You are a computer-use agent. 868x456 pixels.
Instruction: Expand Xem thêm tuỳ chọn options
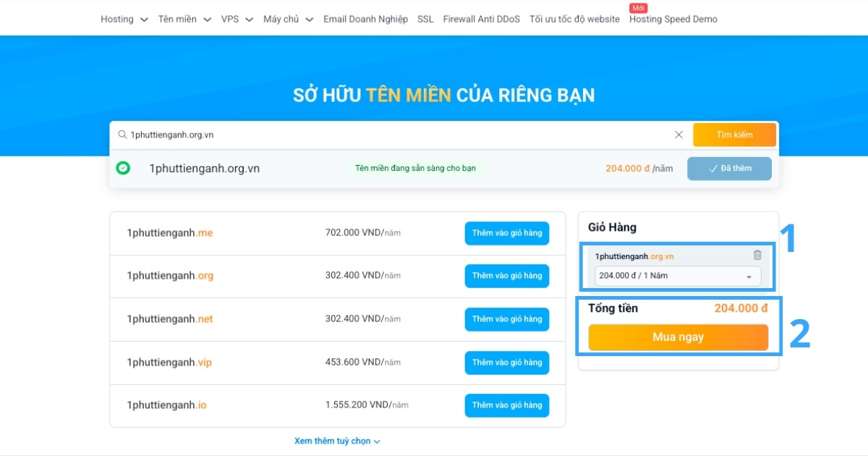pyautogui.click(x=337, y=441)
